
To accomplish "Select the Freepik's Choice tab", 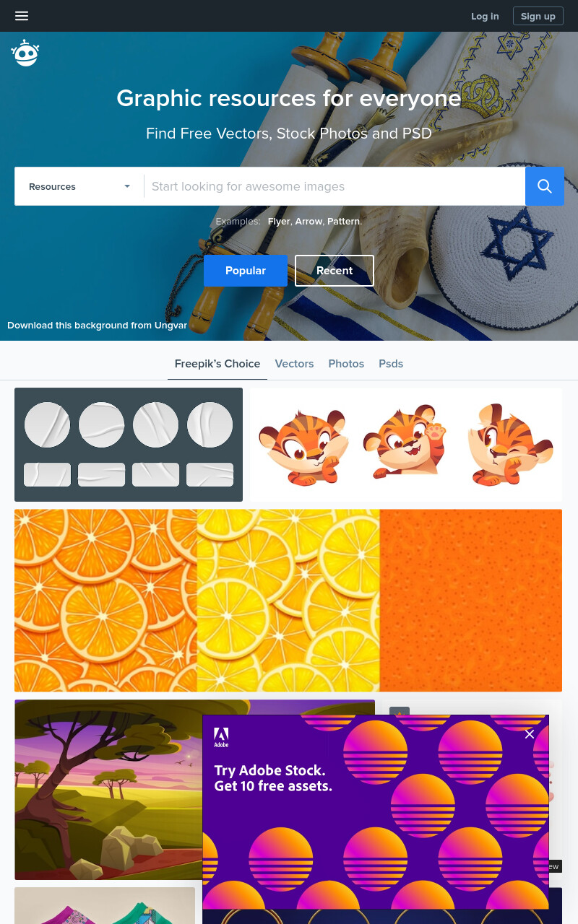I will 217,364.
